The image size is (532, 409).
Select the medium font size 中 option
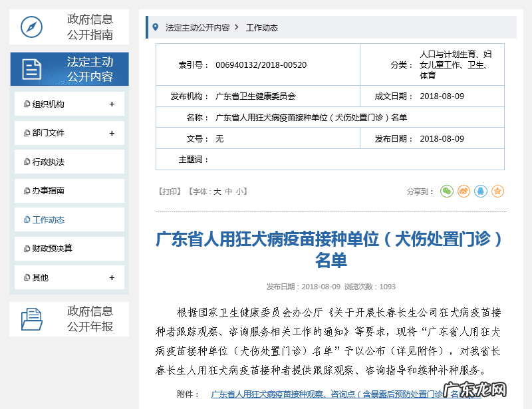tap(229, 191)
